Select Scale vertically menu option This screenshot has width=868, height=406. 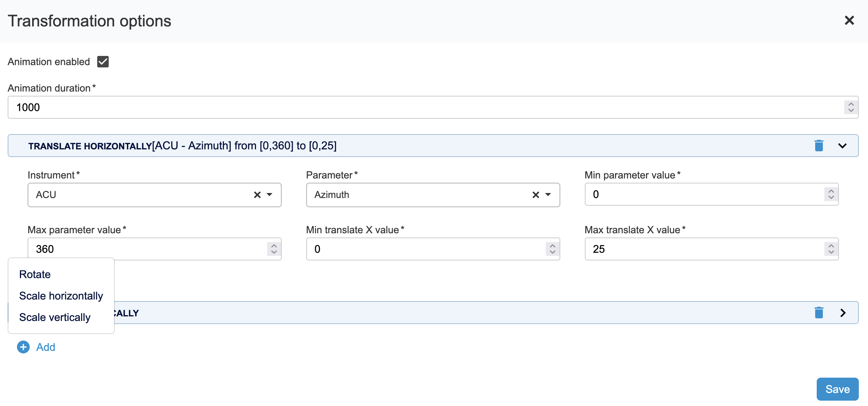pyautogui.click(x=55, y=317)
